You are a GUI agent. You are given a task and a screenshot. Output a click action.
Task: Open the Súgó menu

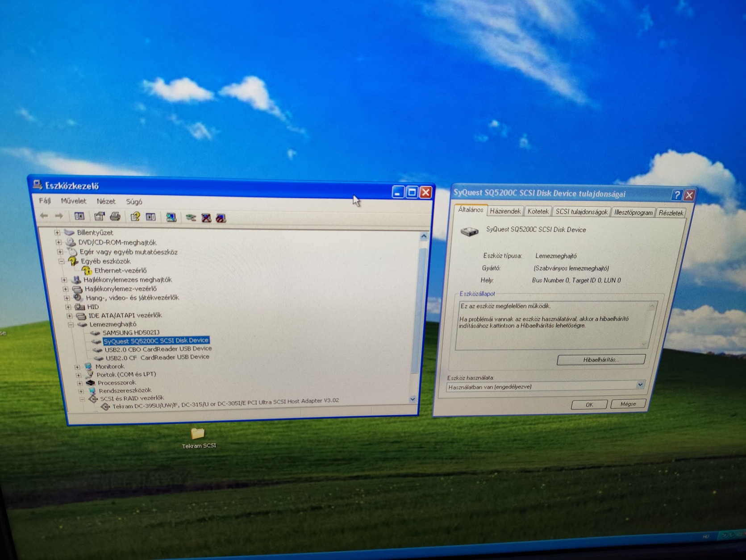pyautogui.click(x=134, y=202)
